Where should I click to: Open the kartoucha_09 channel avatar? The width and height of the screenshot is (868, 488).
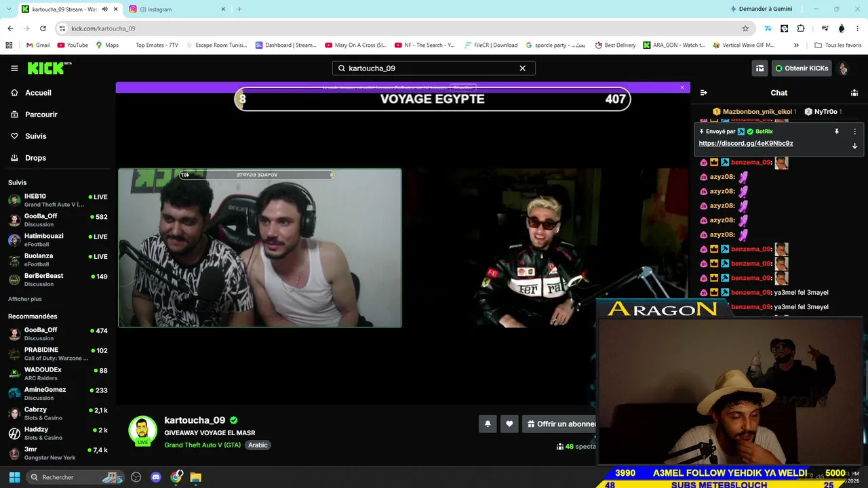coord(142,430)
